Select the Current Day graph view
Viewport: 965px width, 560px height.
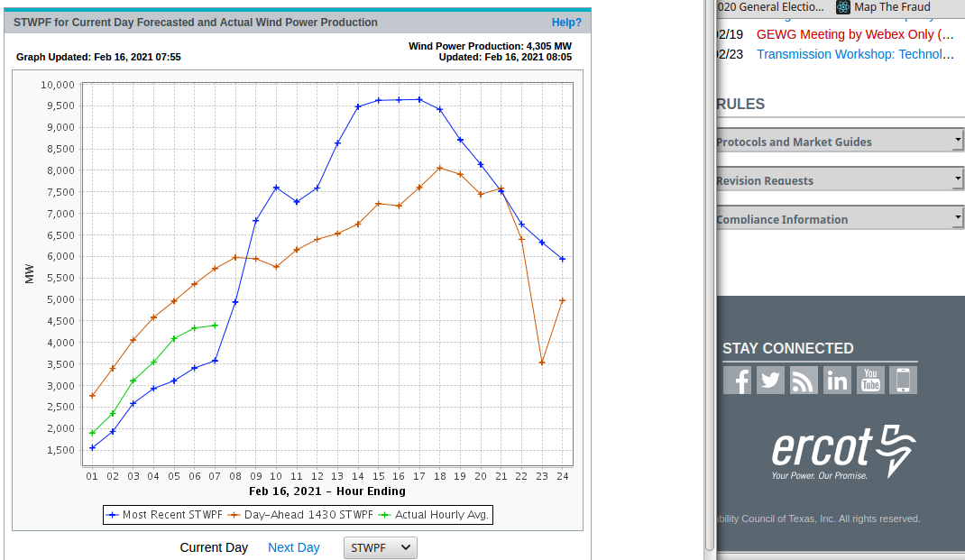pyautogui.click(x=214, y=547)
